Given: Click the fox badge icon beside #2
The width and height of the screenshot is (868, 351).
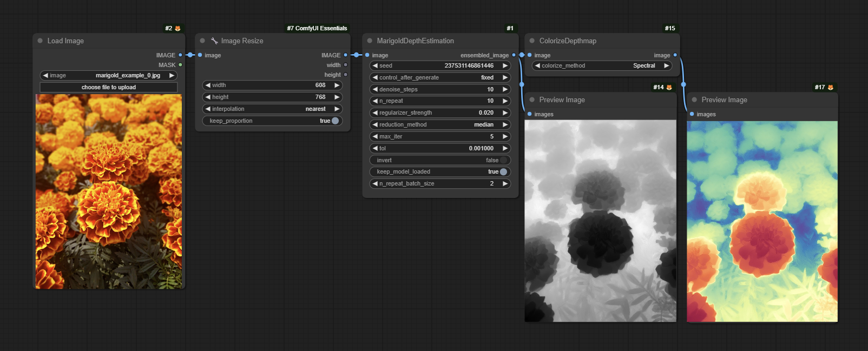Looking at the screenshot, I should (x=177, y=28).
